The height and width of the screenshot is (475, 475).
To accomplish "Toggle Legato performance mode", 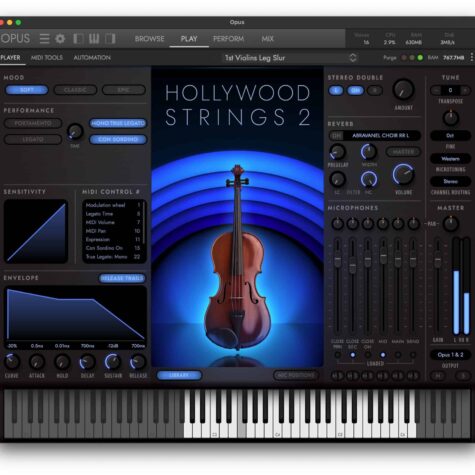I will tap(33, 139).
